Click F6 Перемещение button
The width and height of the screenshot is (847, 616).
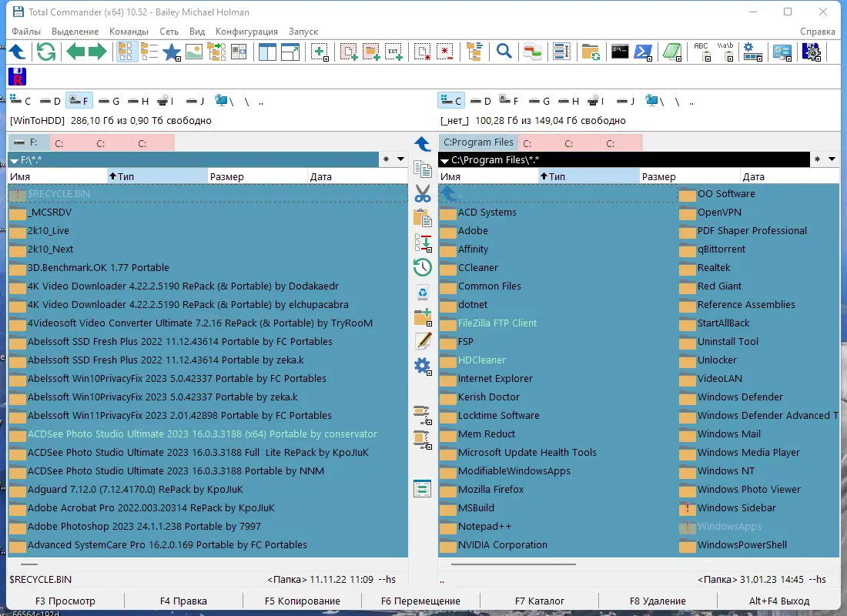[420, 601]
